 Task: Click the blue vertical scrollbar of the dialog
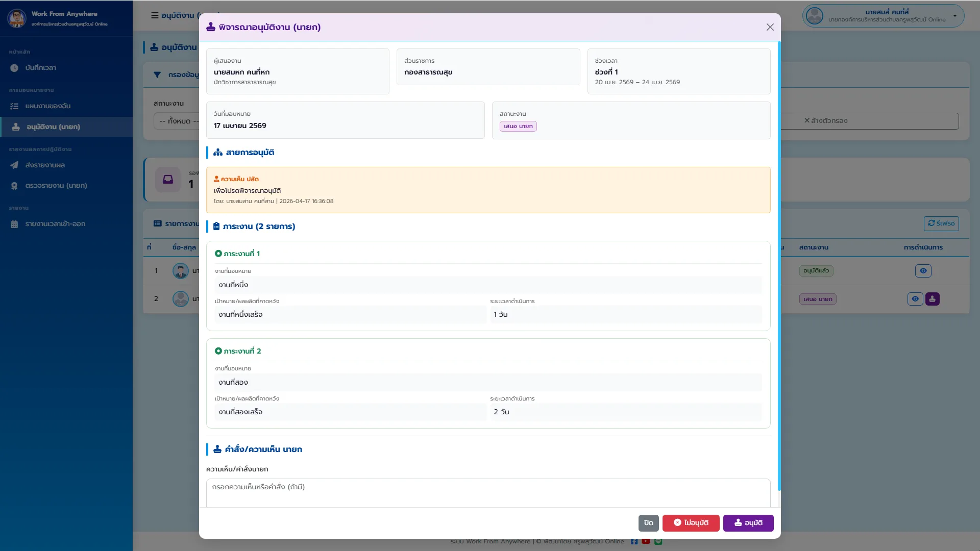779,265
